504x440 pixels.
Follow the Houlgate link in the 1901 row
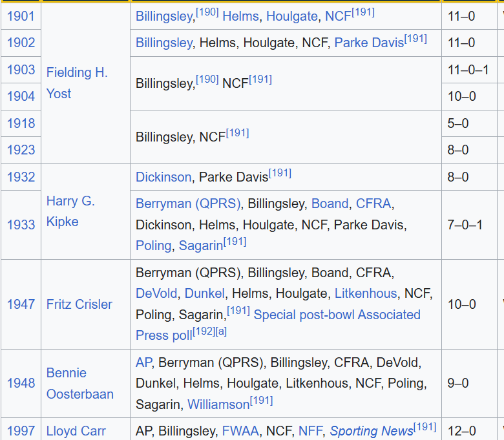(292, 16)
